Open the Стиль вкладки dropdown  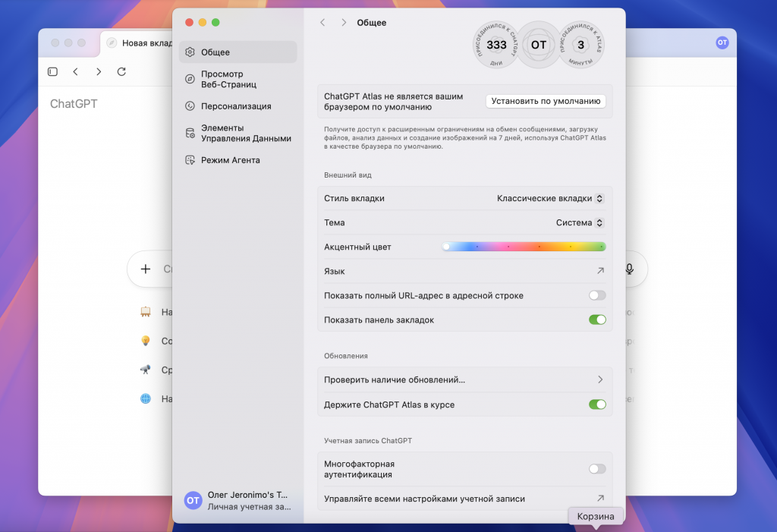[550, 198]
